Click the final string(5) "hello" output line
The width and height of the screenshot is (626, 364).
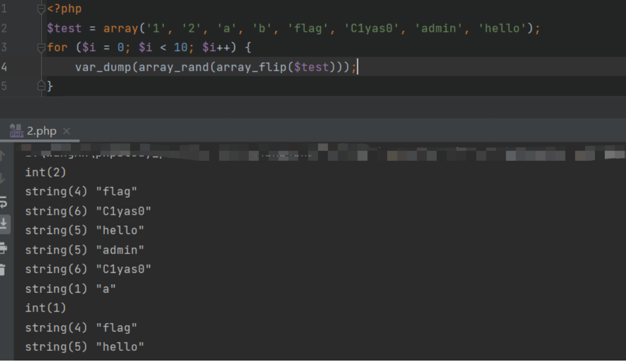coord(84,347)
